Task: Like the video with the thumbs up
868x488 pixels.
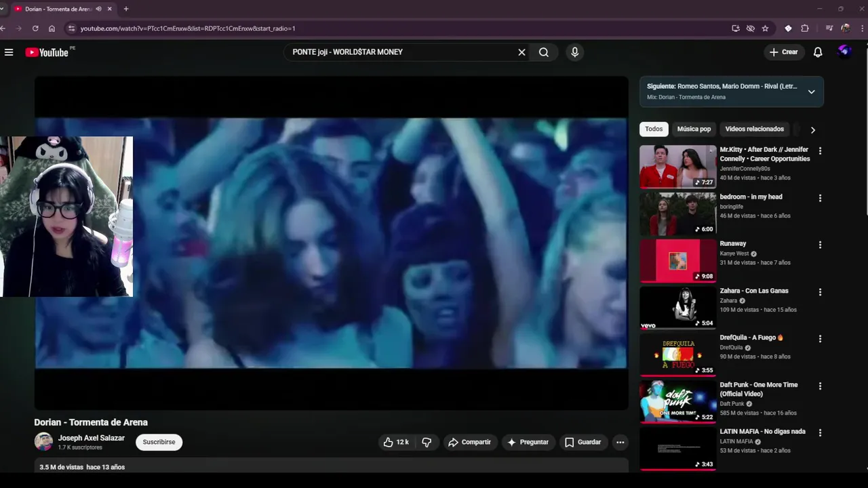Action: (396, 442)
